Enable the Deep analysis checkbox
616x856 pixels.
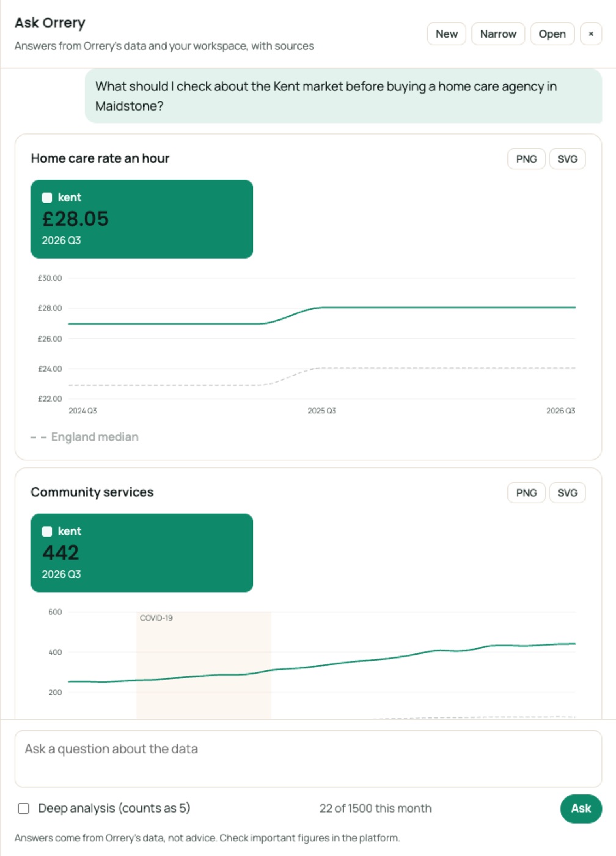(24, 808)
